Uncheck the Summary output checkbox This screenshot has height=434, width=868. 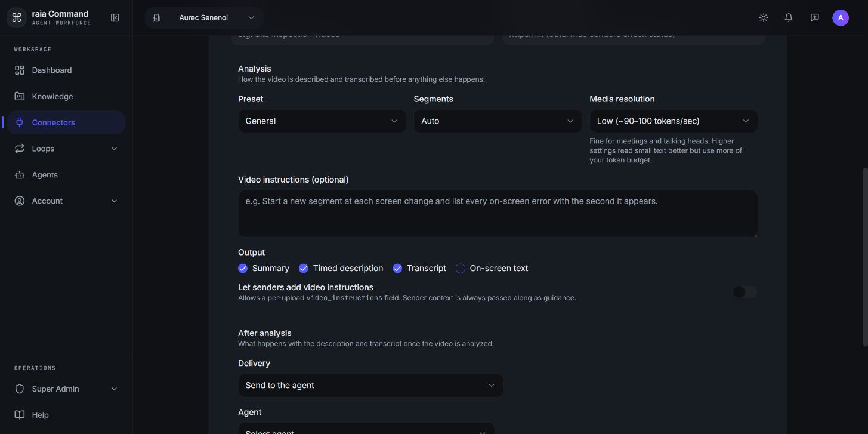[243, 269]
